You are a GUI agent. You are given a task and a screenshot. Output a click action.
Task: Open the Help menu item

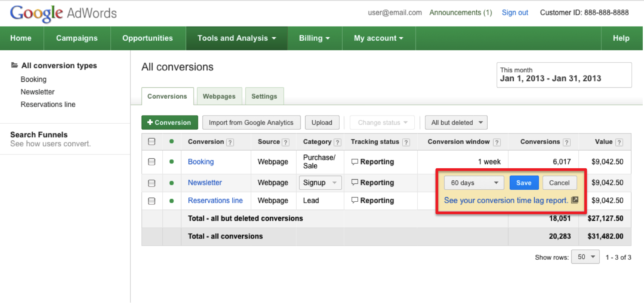pos(621,38)
